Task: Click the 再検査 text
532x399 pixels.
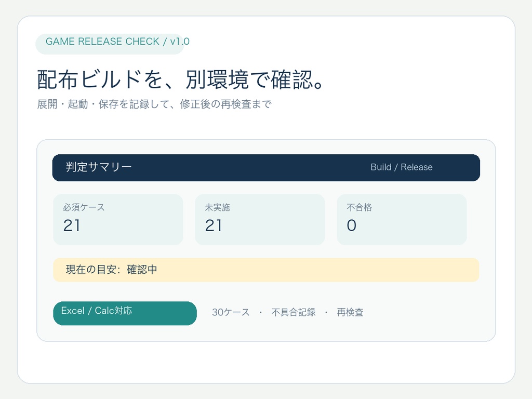Action: 350,312
